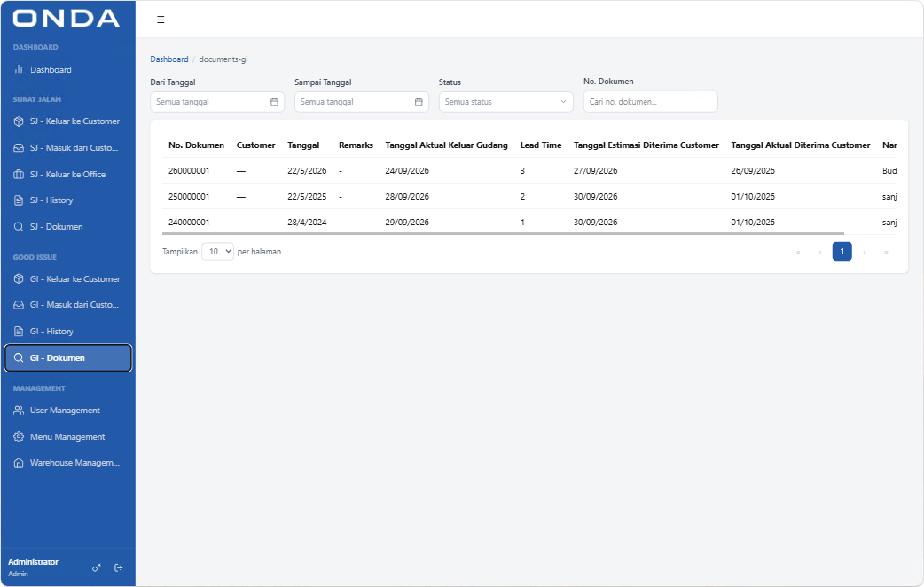Click the Dashboard breadcrumb link
Image resolution: width=924 pixels, height=587 pixels.
[x=169, y=59]
